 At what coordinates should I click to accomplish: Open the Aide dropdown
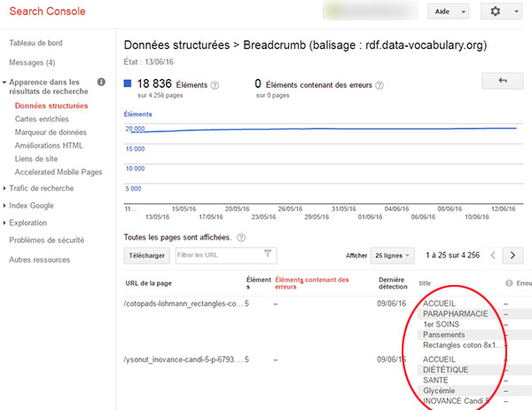[x=448, y=12]
